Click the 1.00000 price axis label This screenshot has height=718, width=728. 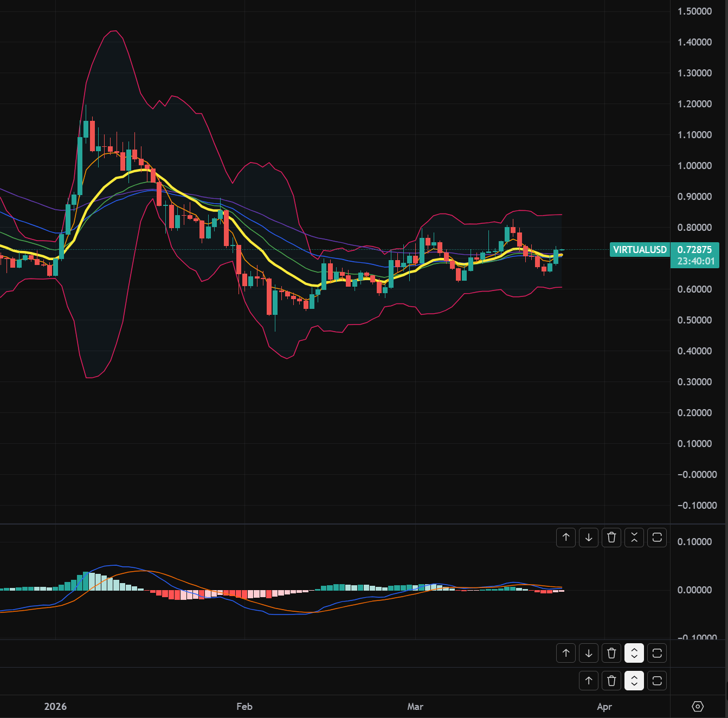point(695,166)
